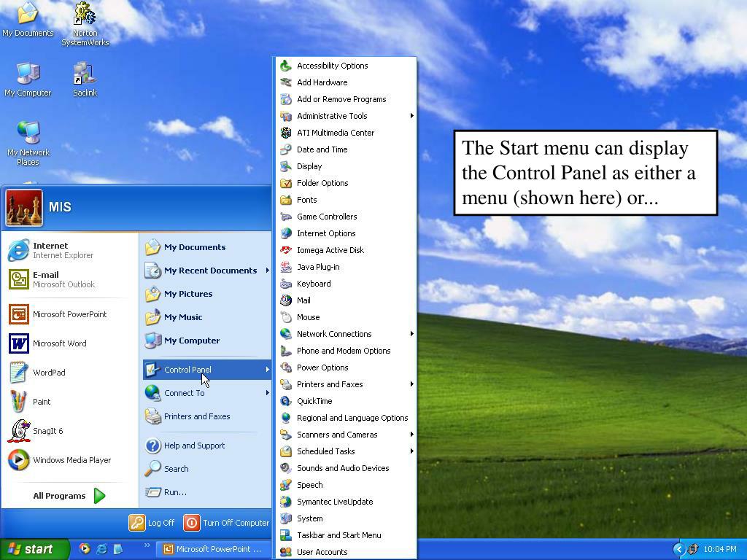The image size is (747, 560).
Task: Switch to Microsoft PowerPoint taskbar button
Action: click(x=213, y=549)
